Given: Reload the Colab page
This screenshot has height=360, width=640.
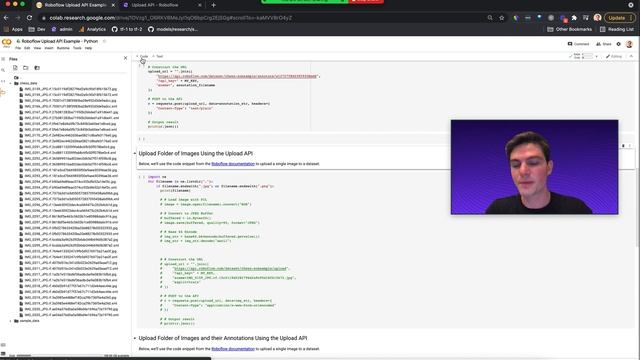Looking at the screenshot, I should point(29,18).
